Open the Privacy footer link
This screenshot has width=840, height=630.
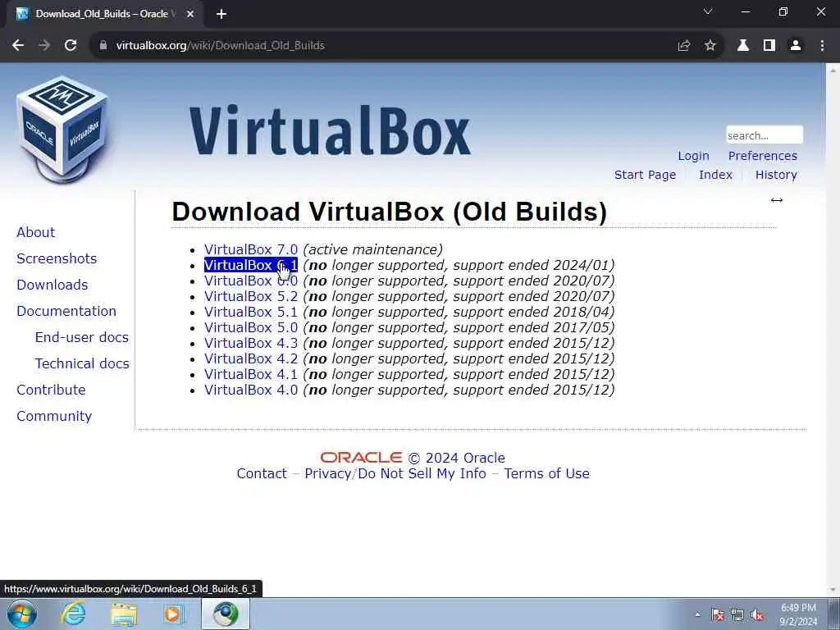[x=327, y=473]
